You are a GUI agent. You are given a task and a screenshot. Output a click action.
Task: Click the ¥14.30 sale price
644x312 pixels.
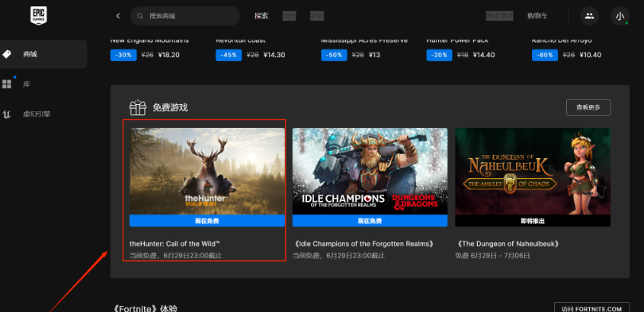click(274, 55)
